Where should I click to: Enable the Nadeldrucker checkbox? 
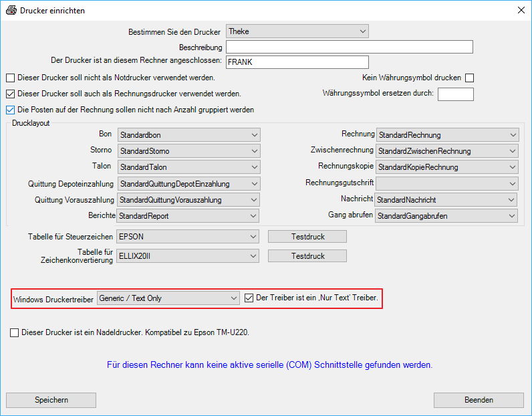(x=15, y=332)
